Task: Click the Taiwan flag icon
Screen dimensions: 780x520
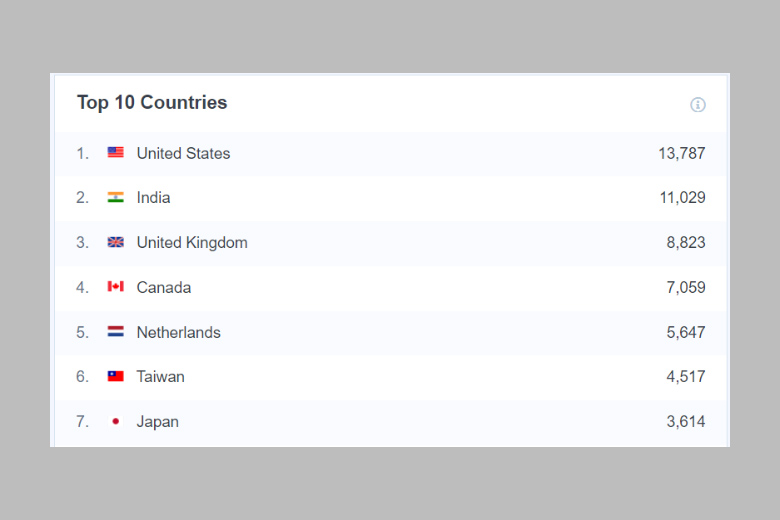Action: point(116,377)
